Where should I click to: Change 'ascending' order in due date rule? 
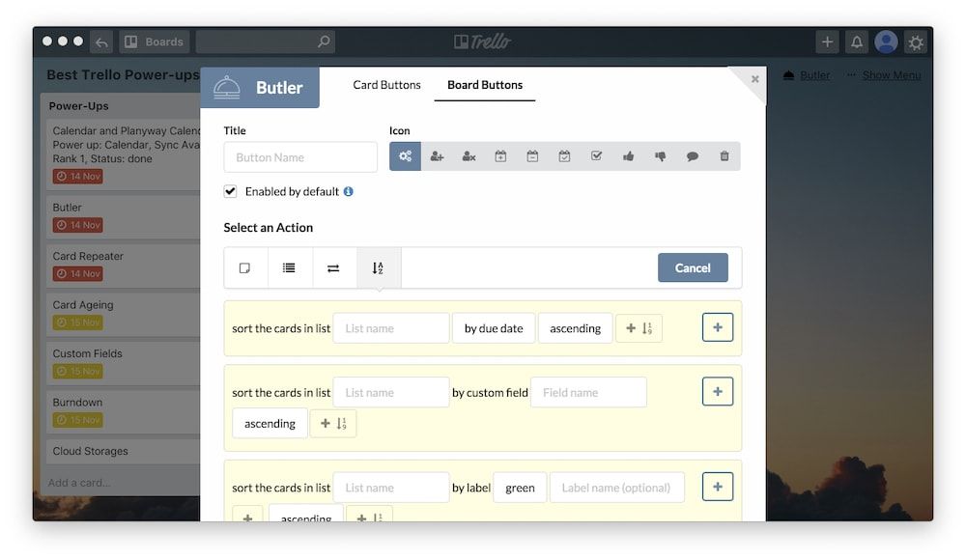pyautogui.click(x=575, y=328)
